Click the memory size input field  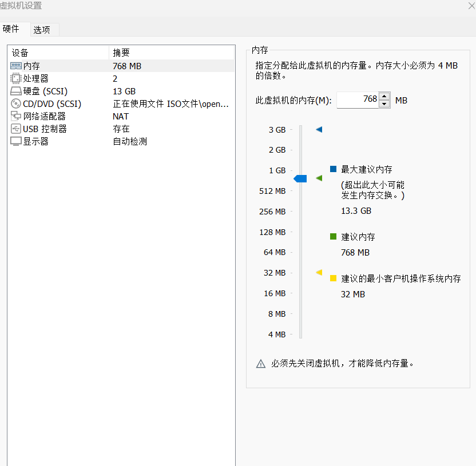click(x=358, y=100)
